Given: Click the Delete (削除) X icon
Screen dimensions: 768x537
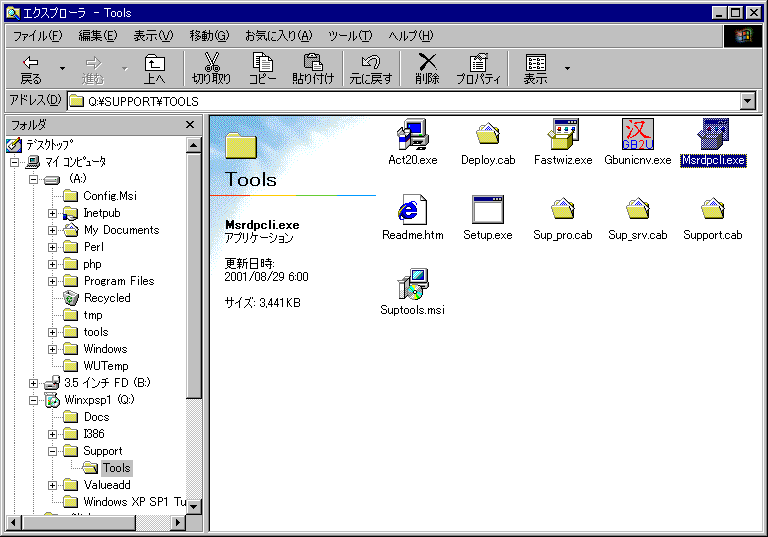Looking at the screenshot, I should [427, 62].
